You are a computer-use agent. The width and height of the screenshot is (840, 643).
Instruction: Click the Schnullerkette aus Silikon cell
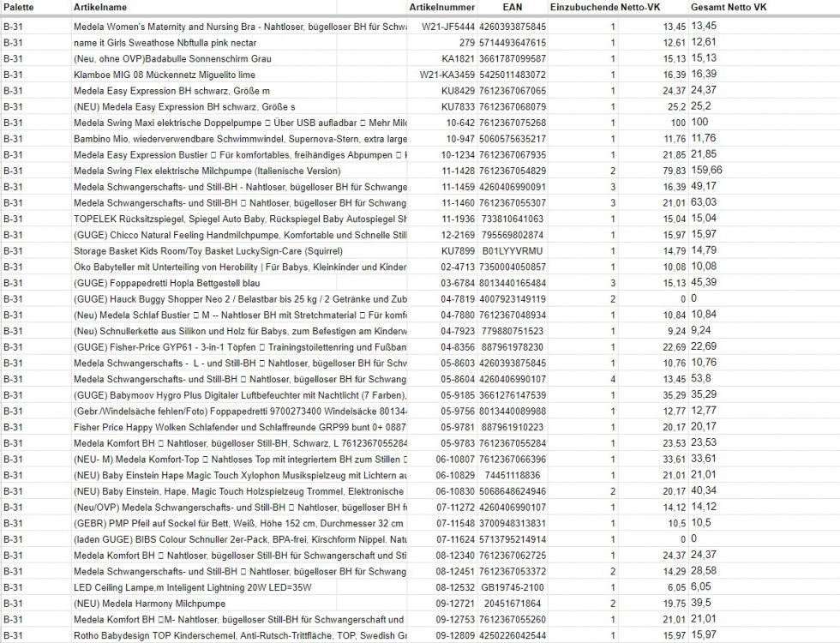click(x=240, y=332)
